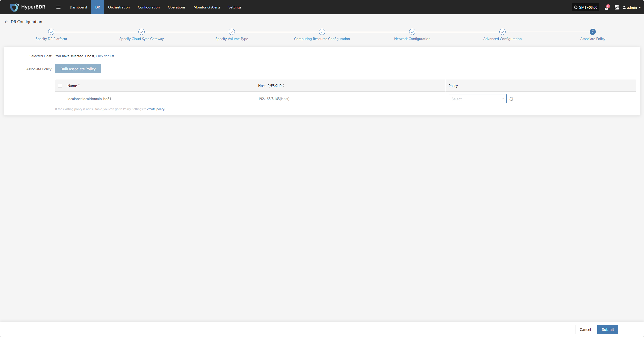
Task: Open the DR menu tab
Action: [x=97, y=7]
